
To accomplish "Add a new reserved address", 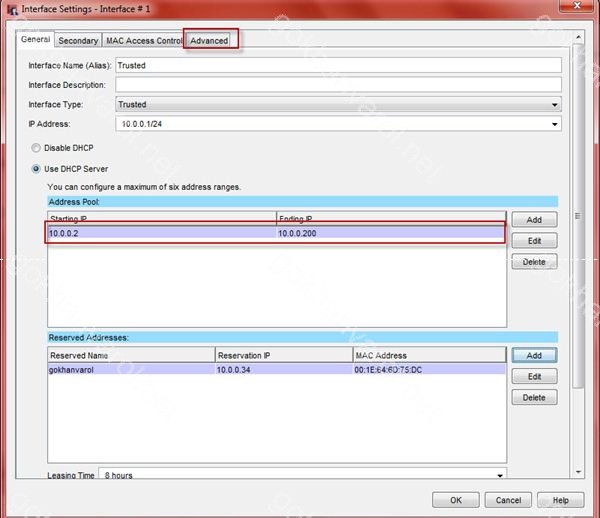I will 533,355.
